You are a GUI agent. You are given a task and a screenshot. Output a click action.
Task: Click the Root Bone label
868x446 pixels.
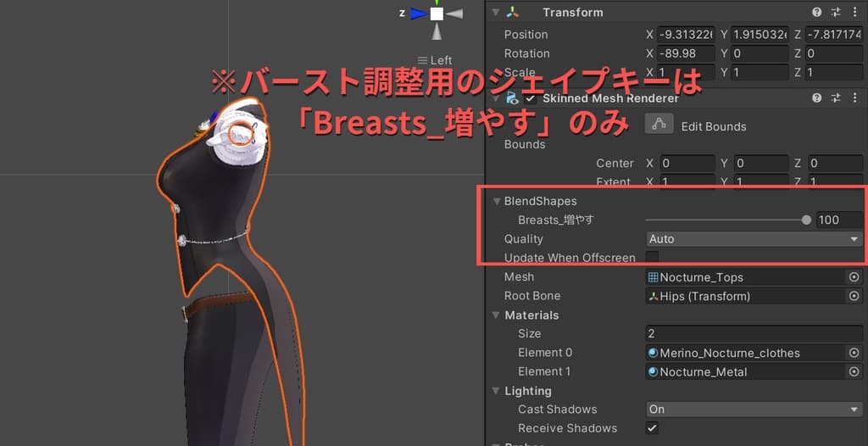532,296
